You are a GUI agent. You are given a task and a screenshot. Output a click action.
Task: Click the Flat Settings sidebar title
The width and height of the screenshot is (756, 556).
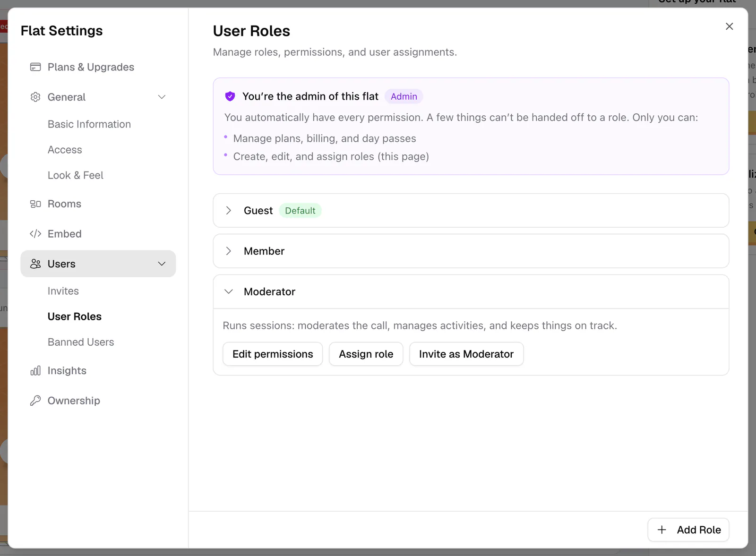coord(61,31)
